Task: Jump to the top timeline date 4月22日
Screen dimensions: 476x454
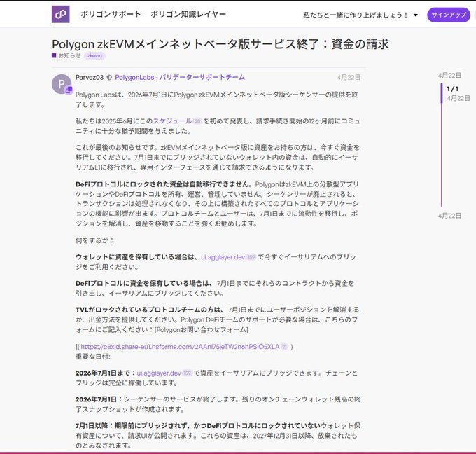Action: (x=449, y=76)
